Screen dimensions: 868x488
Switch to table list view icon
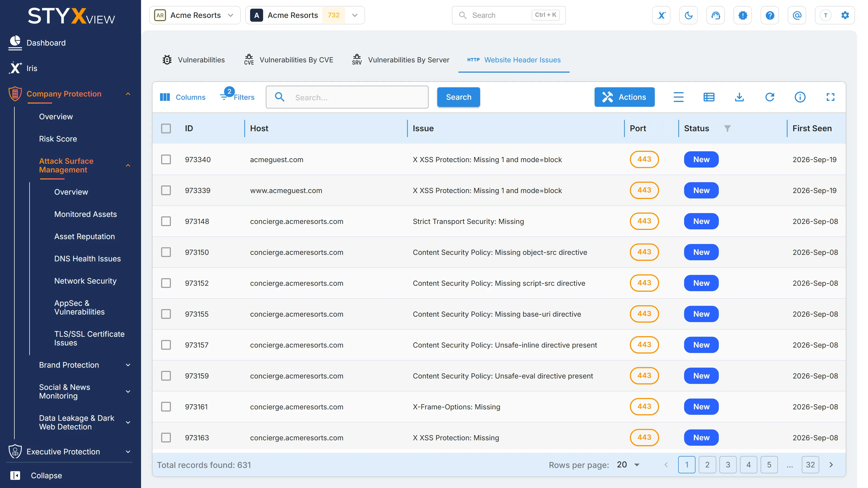[709, 97]
